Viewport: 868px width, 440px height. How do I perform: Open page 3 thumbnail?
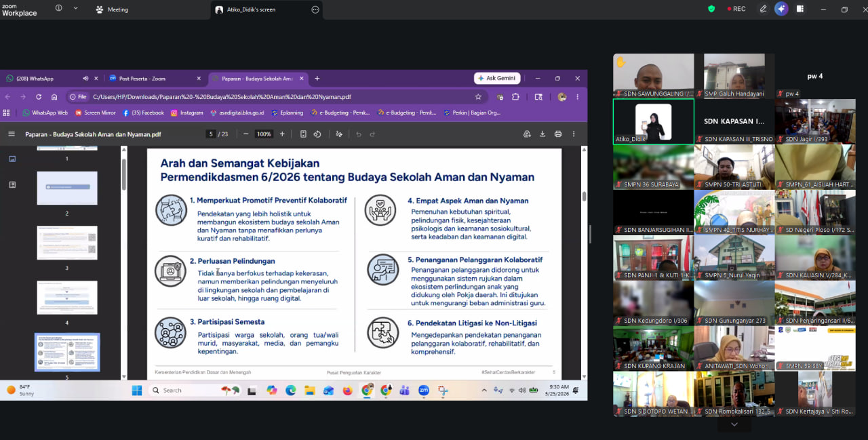[x=67, y=243]
